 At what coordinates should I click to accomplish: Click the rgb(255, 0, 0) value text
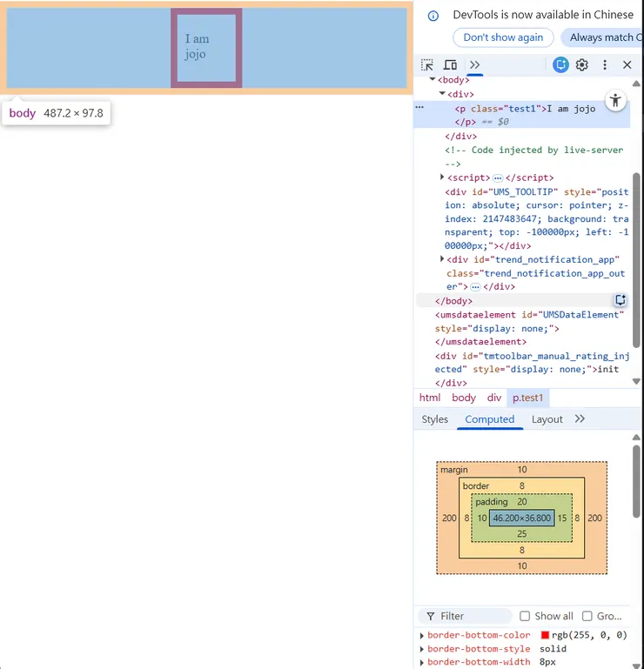coord(589,635)
